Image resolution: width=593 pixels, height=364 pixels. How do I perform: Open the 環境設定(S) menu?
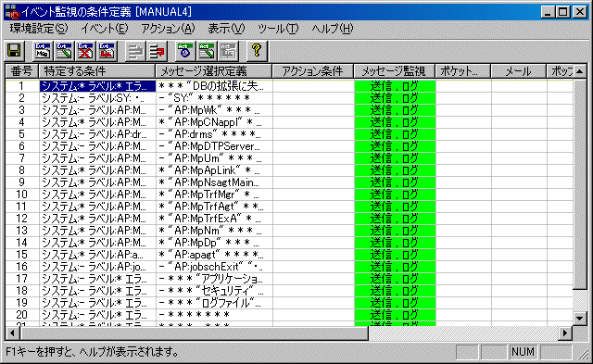point(39,29)
